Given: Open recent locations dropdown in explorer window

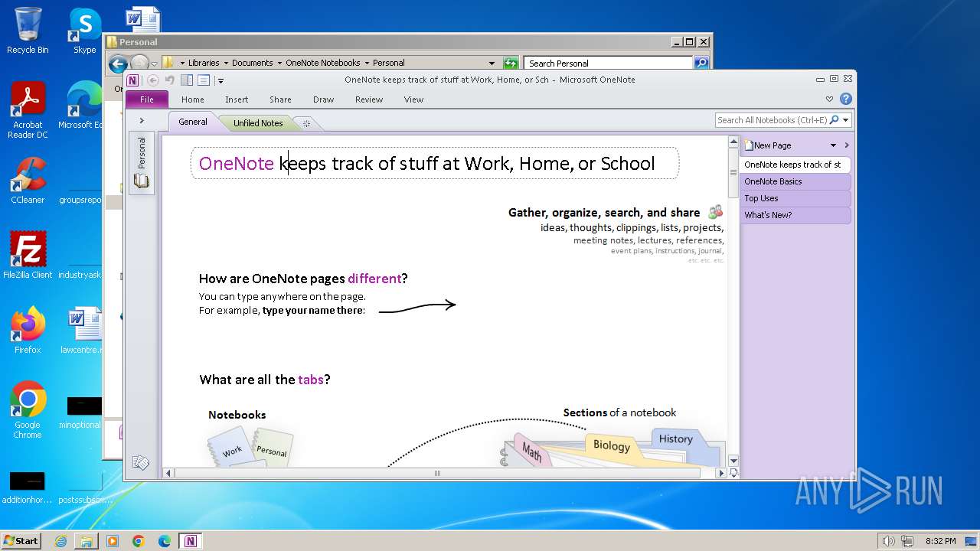Looking at the screenshot, I should click(154, 64).
